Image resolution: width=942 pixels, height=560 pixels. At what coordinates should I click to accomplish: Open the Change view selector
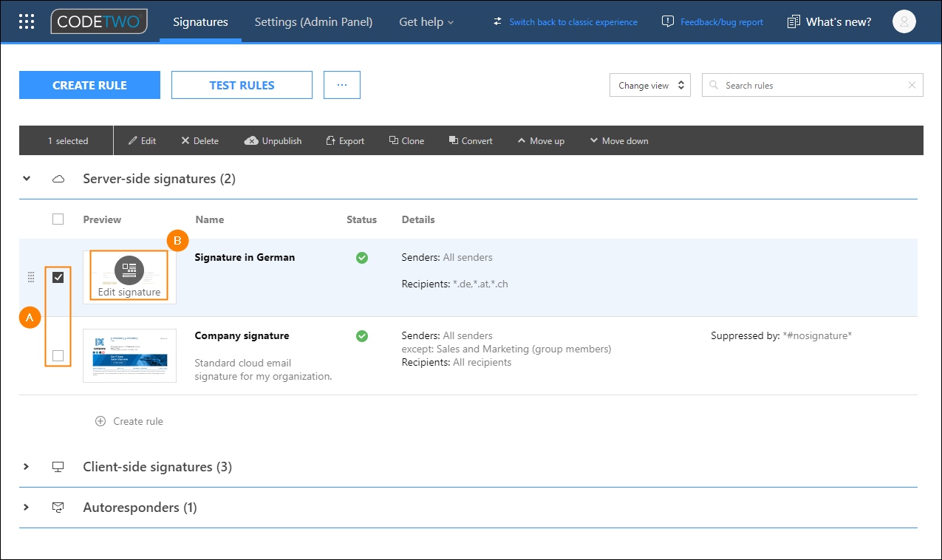click(649, 85)
